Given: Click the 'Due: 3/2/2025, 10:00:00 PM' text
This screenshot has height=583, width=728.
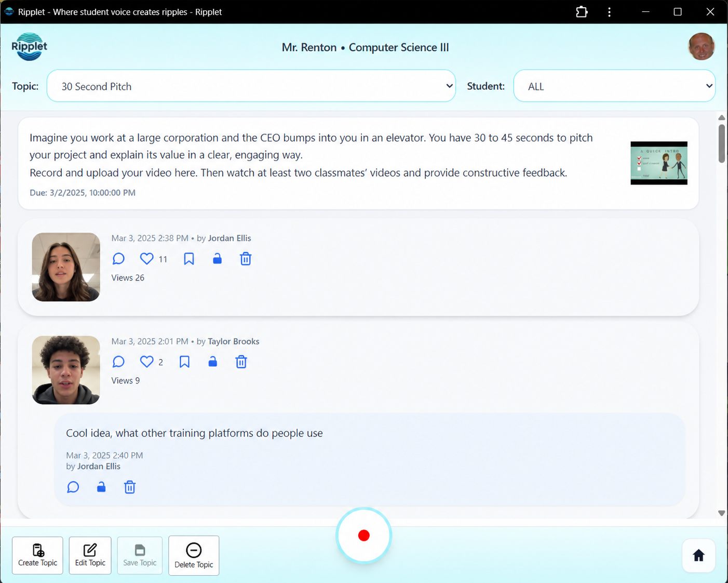Looking at the screenshot, I should click(83, 192).
